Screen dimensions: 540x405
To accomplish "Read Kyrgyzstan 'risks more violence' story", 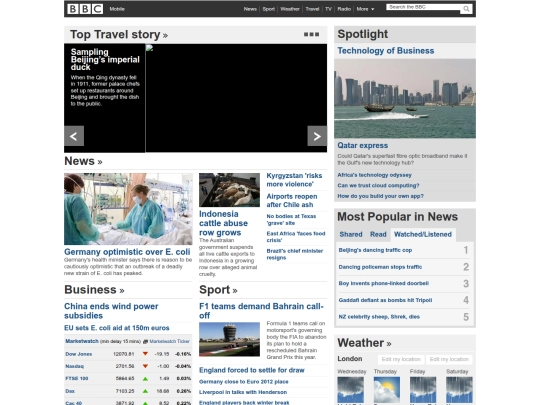I will point(294,180).
